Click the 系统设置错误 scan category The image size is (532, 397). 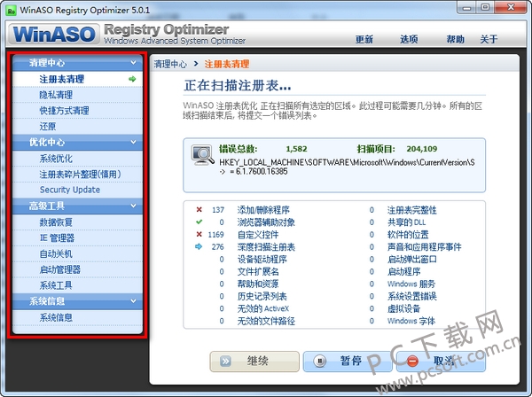412,296
